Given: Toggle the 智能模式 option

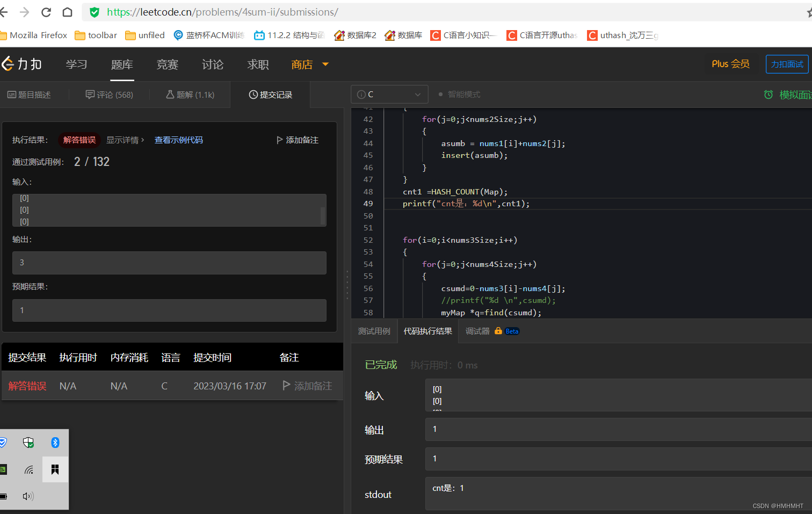Looking at the screenshot, I should pos(459,95).
